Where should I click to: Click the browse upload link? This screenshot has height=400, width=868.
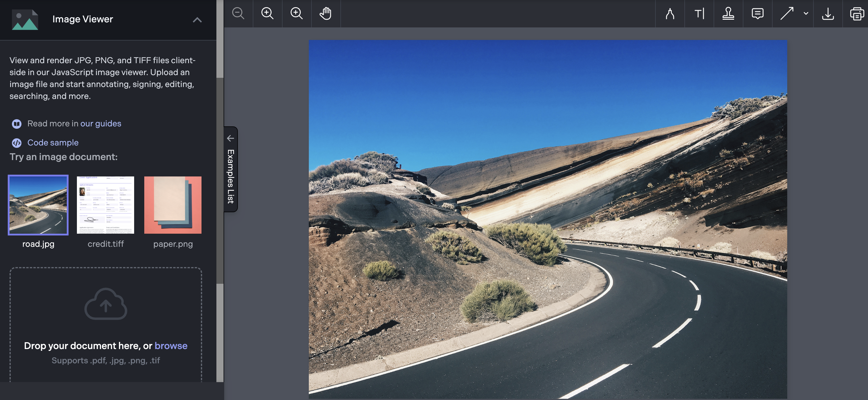171,345
